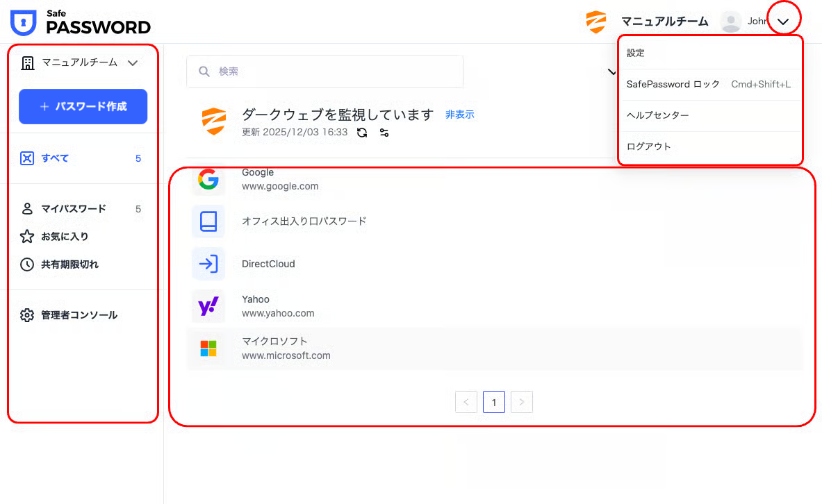Click the Google logo icon in list
The height and width of the screenshot is (504, 822).
click(x=208, y=180)
